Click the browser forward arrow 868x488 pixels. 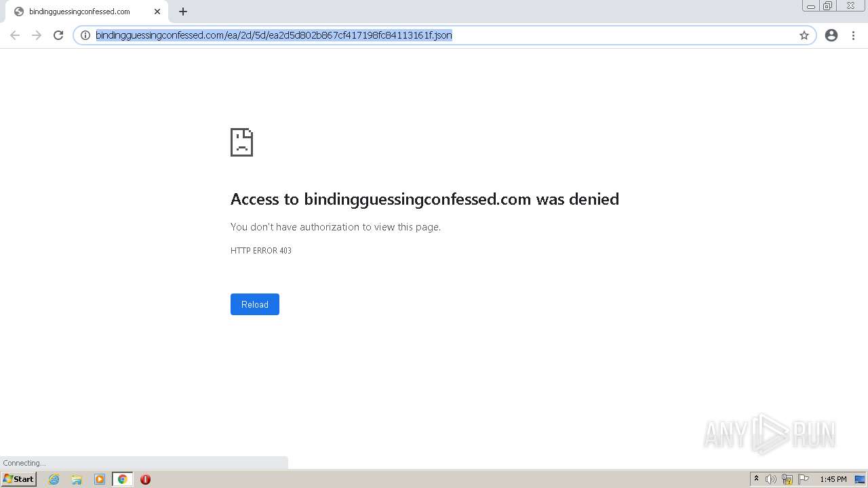pos(37,35)
